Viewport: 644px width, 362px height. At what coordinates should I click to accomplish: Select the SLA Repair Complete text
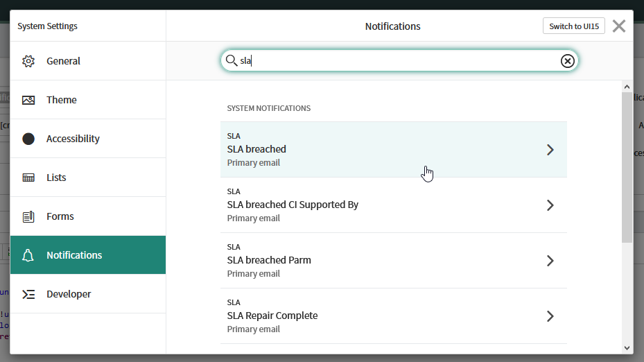tap(272, 316)
